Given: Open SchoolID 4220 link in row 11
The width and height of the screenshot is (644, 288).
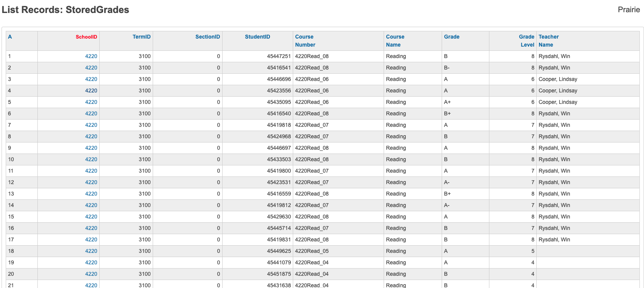Looking at the screenshot, I should coord(91,171).
